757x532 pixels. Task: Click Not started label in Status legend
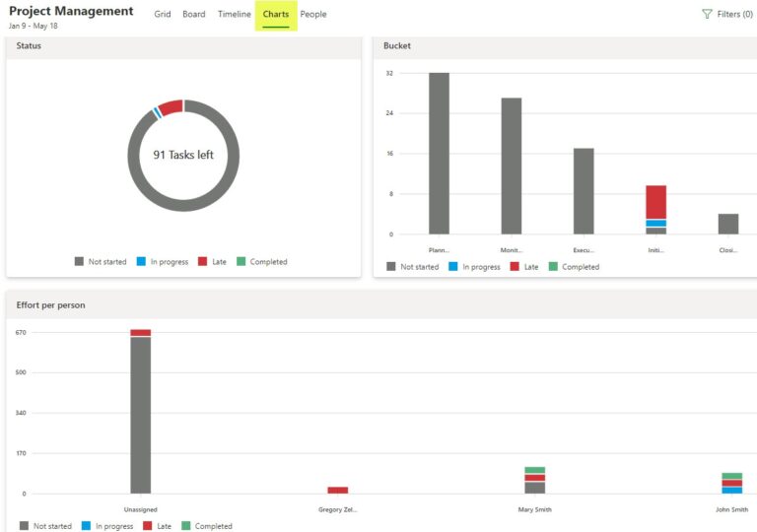click(x=107, y=262)
